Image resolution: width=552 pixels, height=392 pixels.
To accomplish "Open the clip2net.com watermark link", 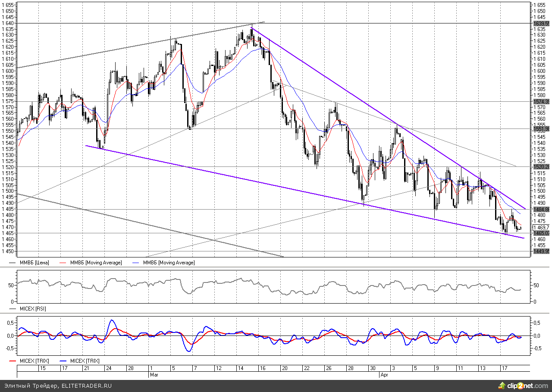I will (526, 386).
